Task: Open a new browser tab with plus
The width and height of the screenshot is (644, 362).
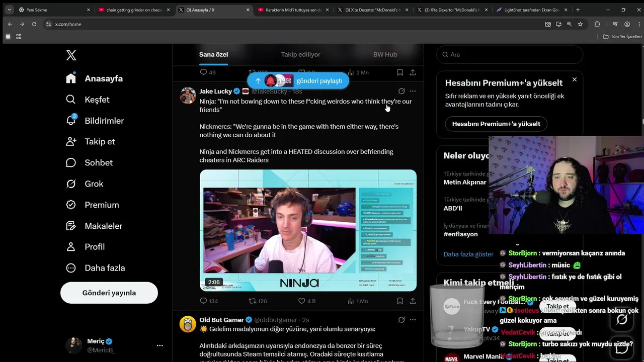Action: tap(578, 10)
